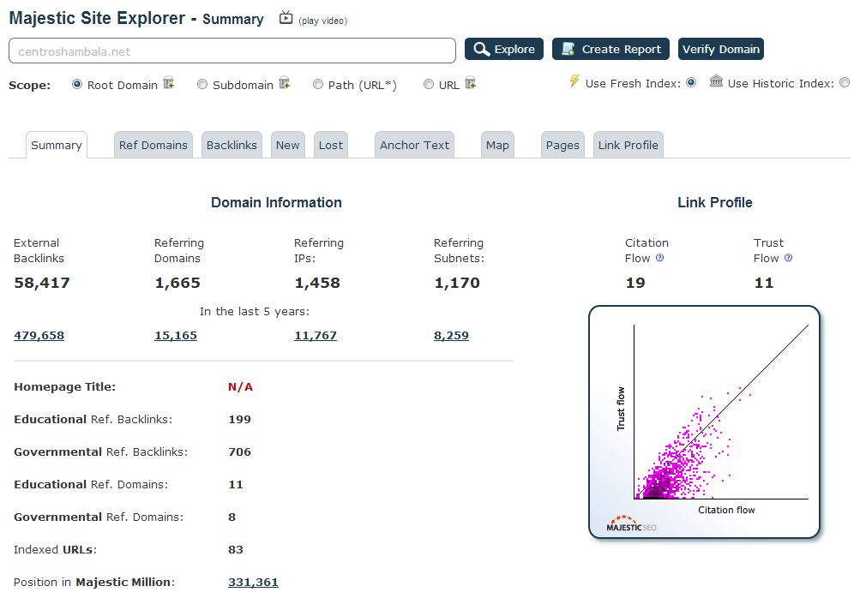Click the Fresh Index lightning bolt icon
This screenshot has height=616, width=860.
(x=574, y=81)
